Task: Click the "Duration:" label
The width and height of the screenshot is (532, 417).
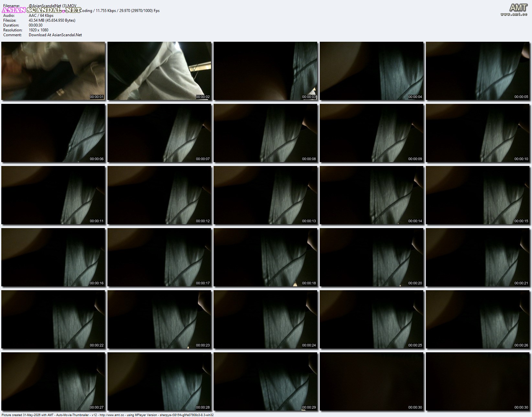Action: pos(11,25)
